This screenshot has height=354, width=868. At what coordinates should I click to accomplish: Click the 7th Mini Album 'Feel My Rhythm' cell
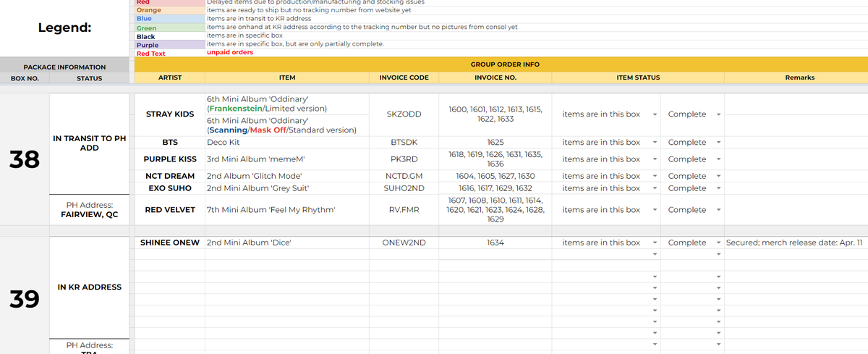tap(286, 210)
